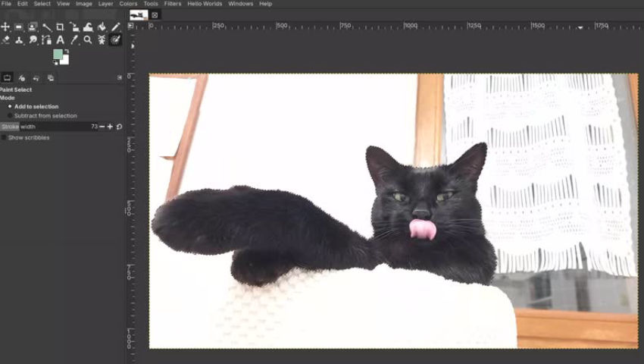Viewport: 644px width, 364px height.
Task: Open the Colors menu
Action: (x=128, y=4)
